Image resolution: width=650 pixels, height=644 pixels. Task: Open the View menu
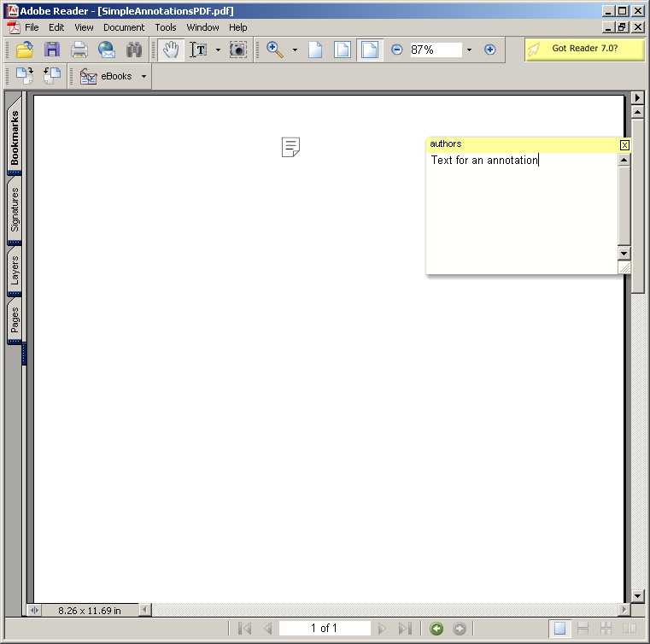click(x=84, y=27)
